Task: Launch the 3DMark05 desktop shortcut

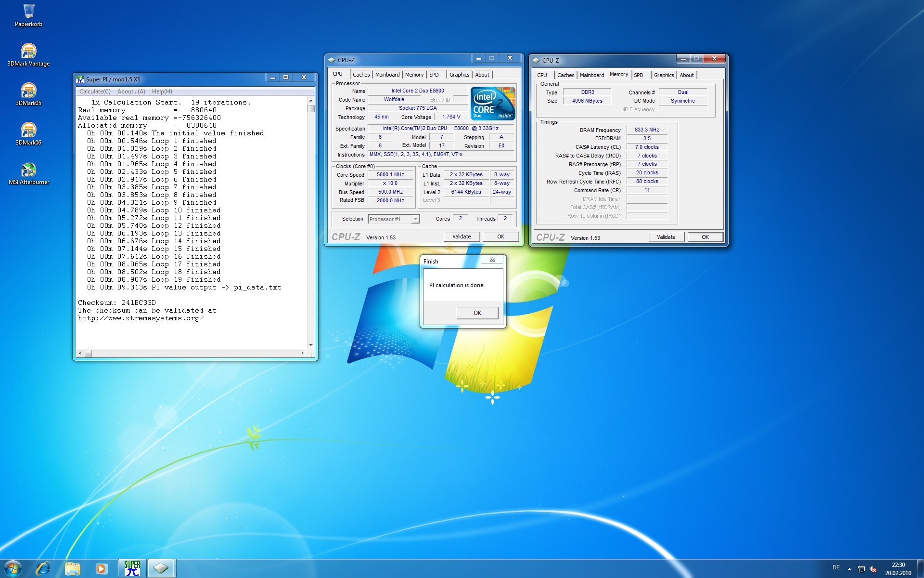Action: pos(28,94)
